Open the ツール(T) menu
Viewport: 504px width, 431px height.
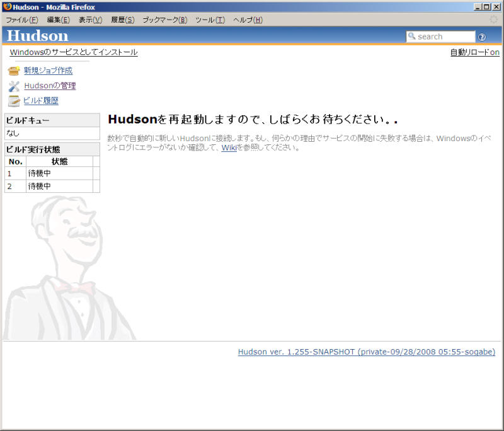[x=210, y=20]
